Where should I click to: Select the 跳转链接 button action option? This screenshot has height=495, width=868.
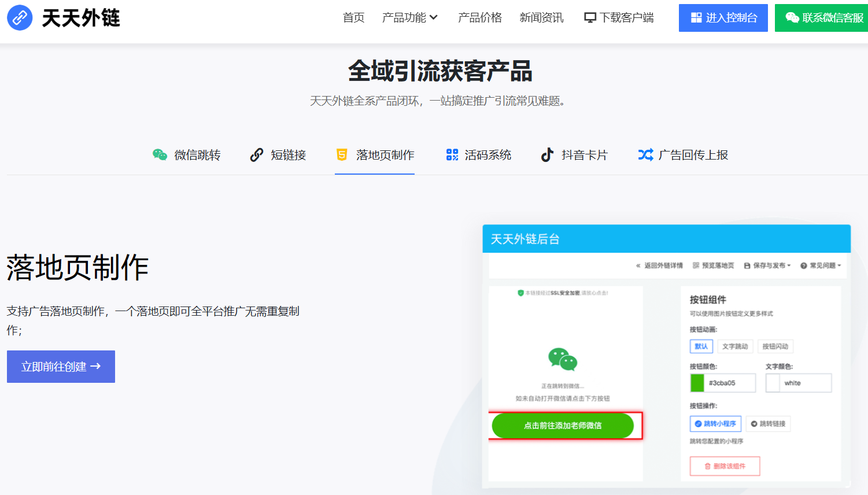[x=768, y=424]
